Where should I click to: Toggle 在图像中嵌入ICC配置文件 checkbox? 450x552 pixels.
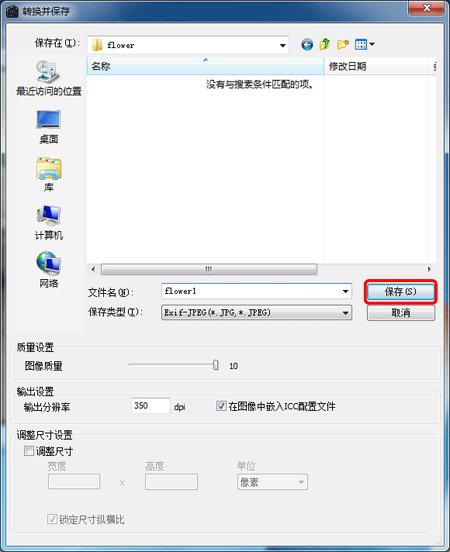[221, 406]
